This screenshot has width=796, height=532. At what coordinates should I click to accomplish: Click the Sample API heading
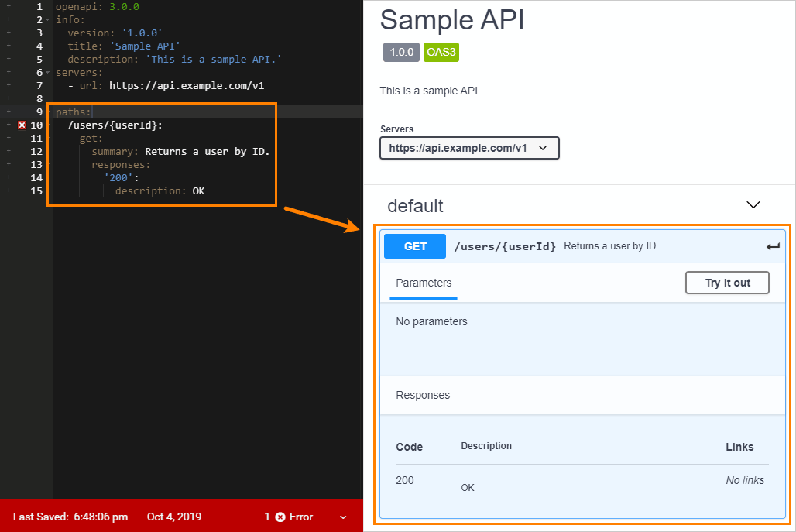coord(451,21)
